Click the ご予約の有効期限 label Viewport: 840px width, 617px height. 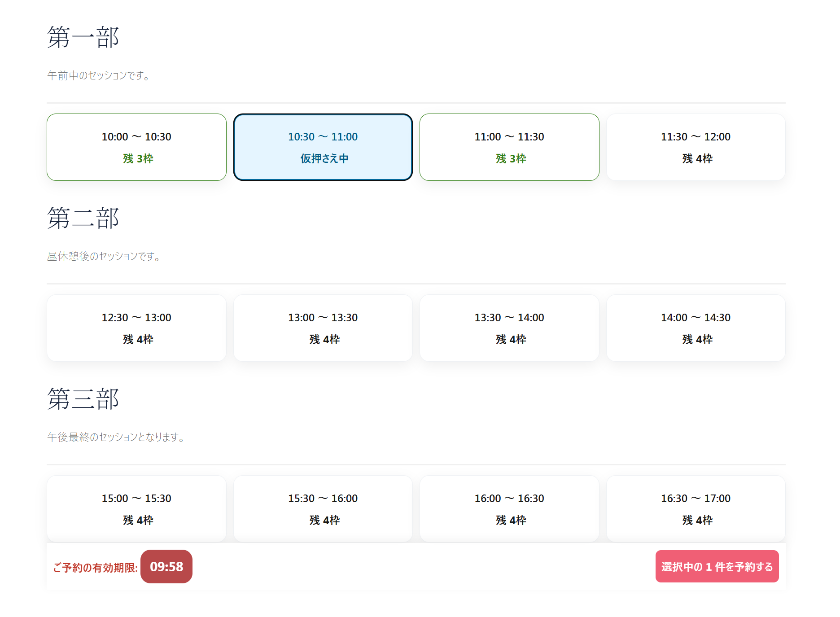[x=95, y=568]
